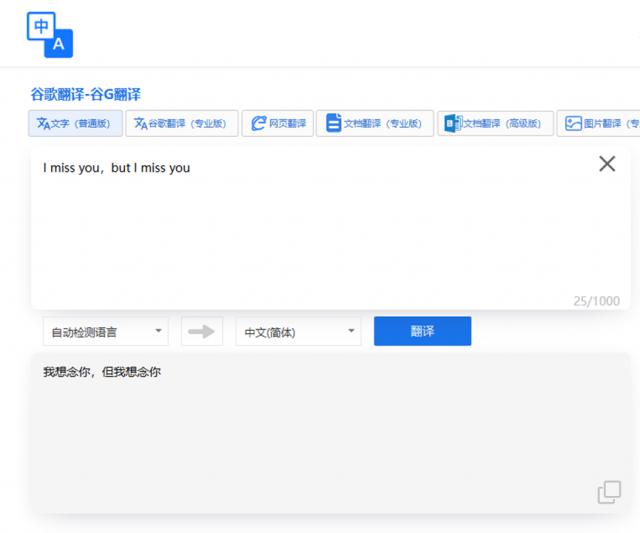The width and height of the screenshot is (640, 533).
Task: Switch to the 文字(普通版) tab
Action: click(x=76, y=123)
